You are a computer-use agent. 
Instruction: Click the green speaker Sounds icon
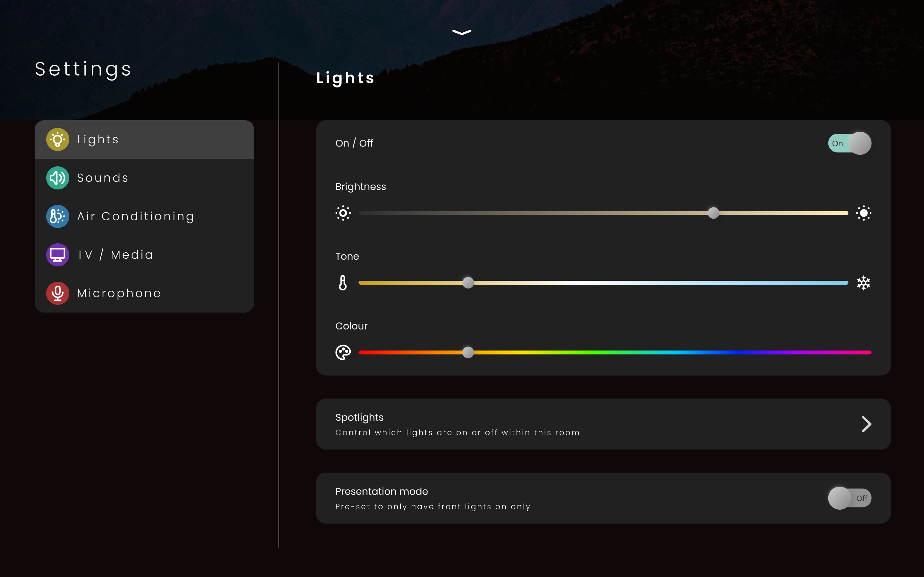pos(58,178)
